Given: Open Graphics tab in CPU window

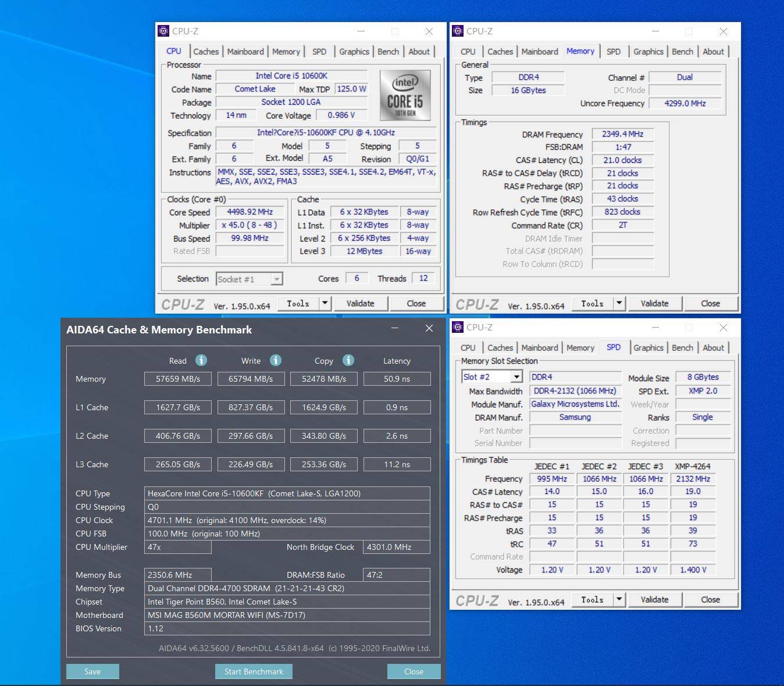Looking at the screenshot, I should 354,51.
